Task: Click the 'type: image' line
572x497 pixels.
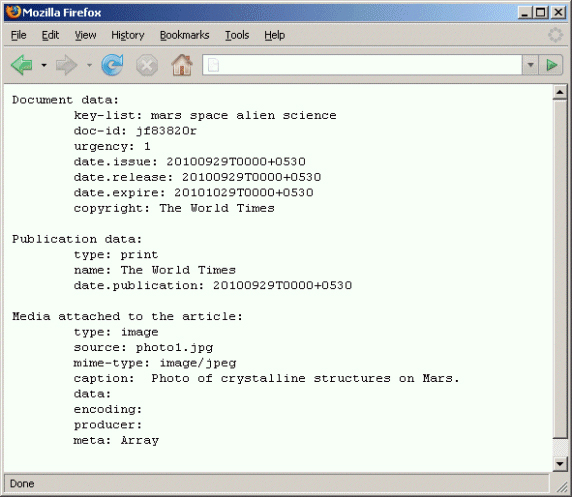Action: coord(116,332)
